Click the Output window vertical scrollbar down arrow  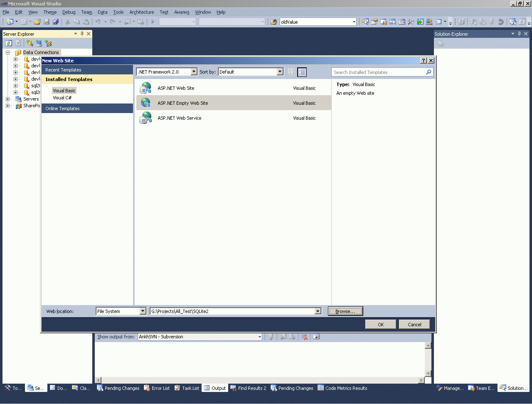coord(428,374)
